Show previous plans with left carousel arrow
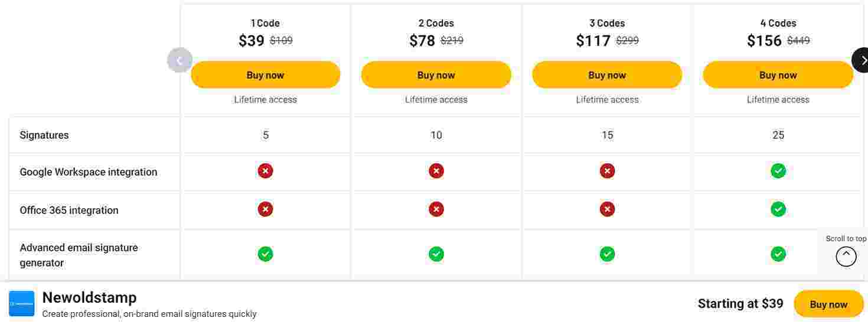The width and height of the screenshot is (868, 324). pos(180,60)
